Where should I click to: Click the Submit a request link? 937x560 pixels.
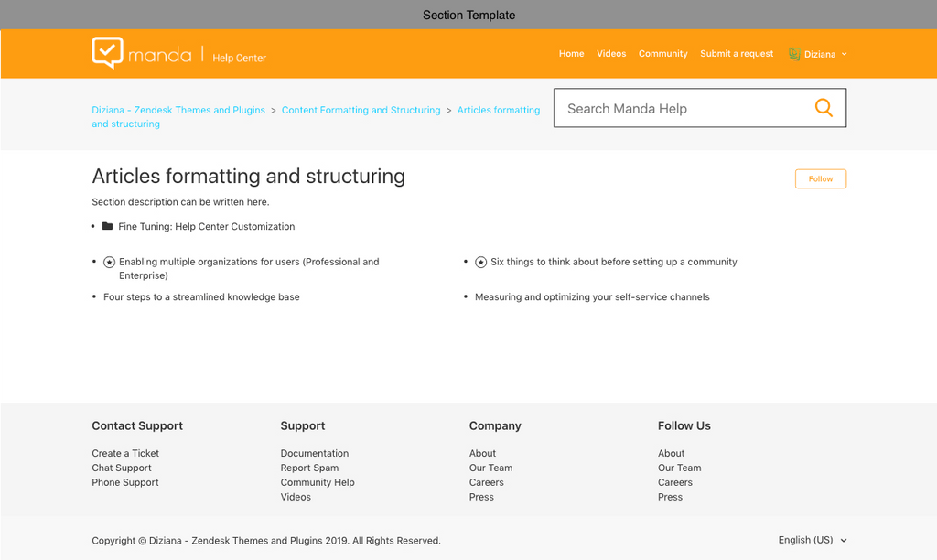(x=737, y=53)
